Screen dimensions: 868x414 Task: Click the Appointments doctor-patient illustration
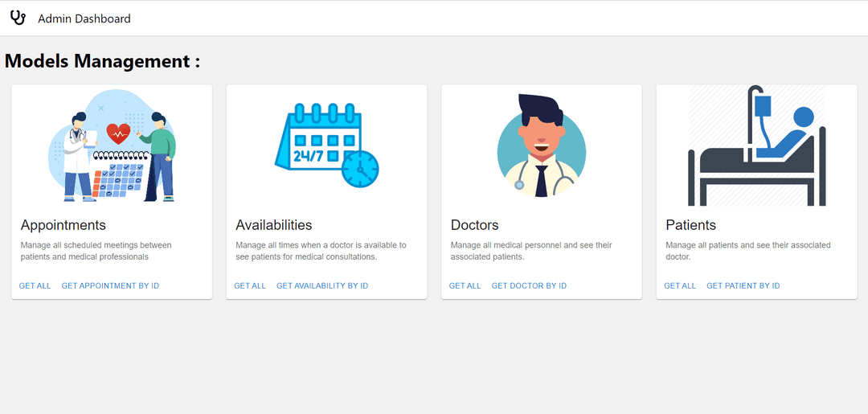pos(112,146)
